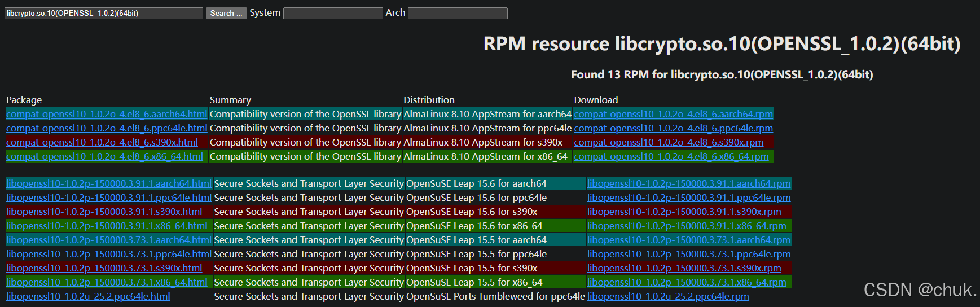
Task: Select text OpenSuSE Leap 15.5 for aarch64
Action: pos(476,240)
